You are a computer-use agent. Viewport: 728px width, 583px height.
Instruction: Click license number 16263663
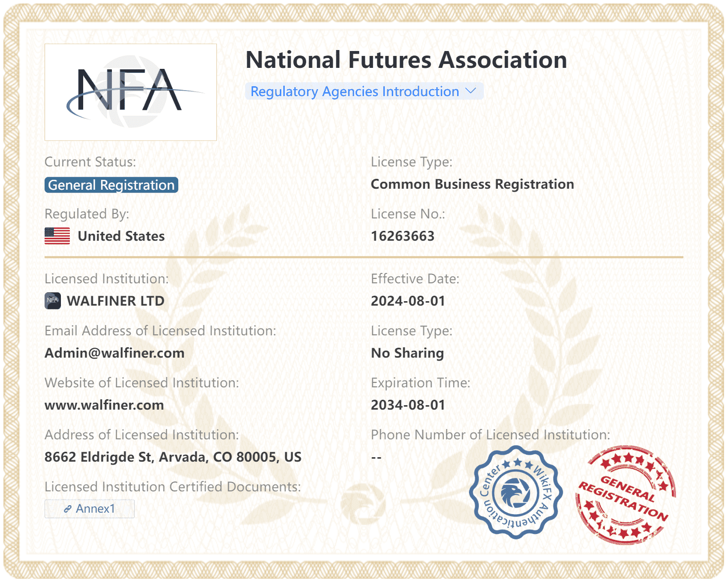click(x=402, y=236)
